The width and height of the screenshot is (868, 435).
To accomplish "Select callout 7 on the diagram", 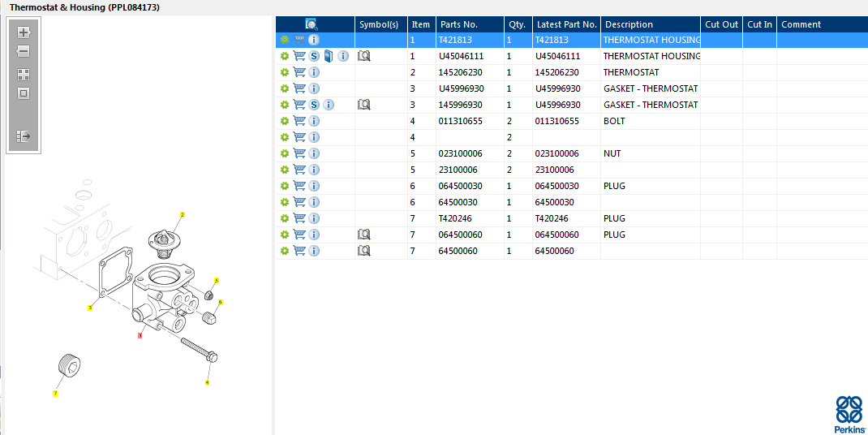I will (x=55, y=394).
